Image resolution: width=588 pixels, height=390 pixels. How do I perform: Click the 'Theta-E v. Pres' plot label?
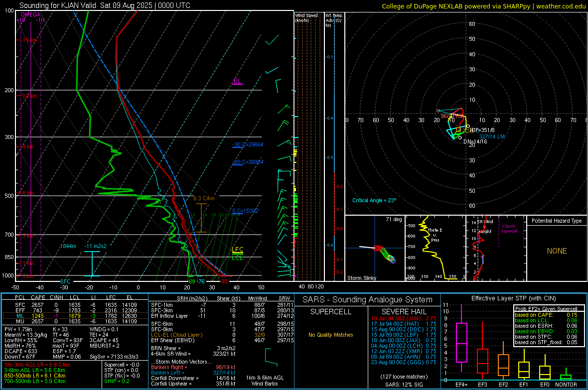pyautogui.click(x=435, y=235)
